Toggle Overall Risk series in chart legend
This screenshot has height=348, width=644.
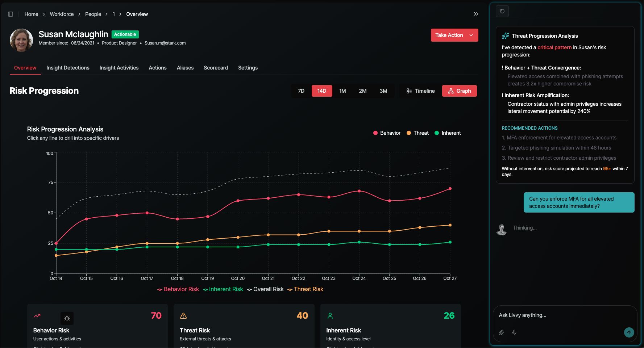point(265,289)
